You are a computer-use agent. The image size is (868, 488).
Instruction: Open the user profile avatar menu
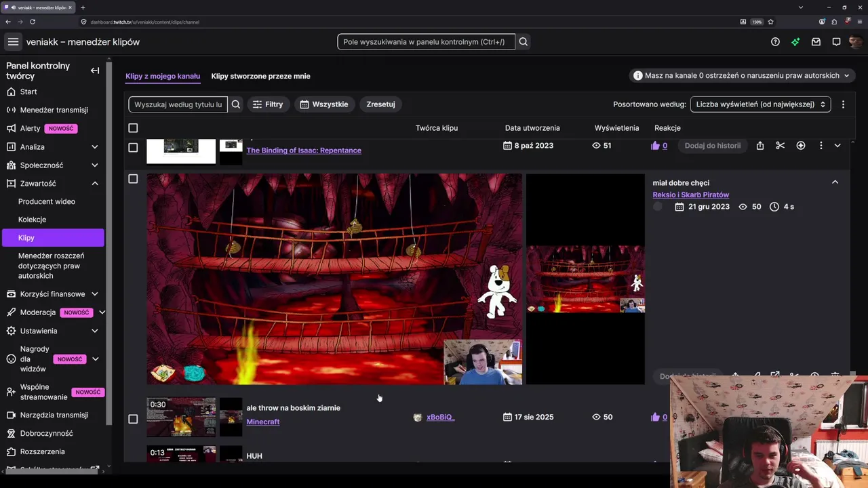855,42
